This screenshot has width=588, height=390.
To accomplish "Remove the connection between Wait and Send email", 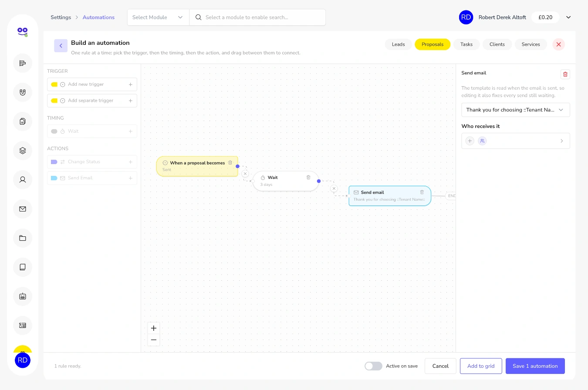I will tap(334, 188).
